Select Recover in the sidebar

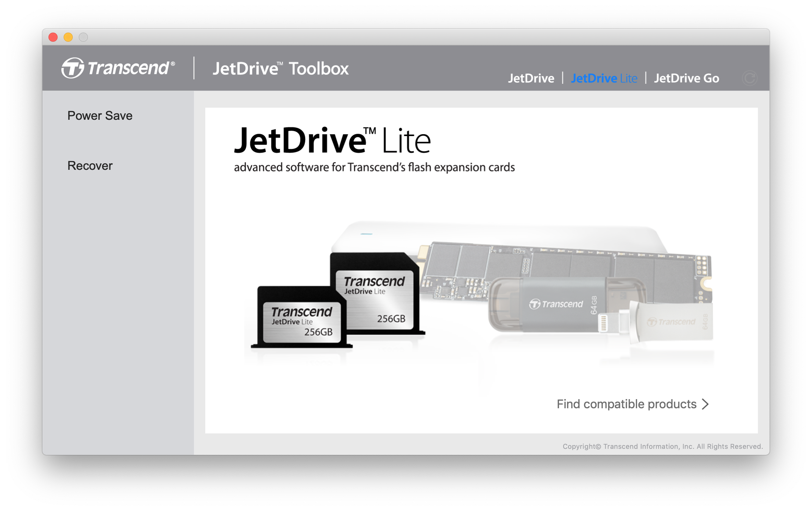click(x=90, y=166)
